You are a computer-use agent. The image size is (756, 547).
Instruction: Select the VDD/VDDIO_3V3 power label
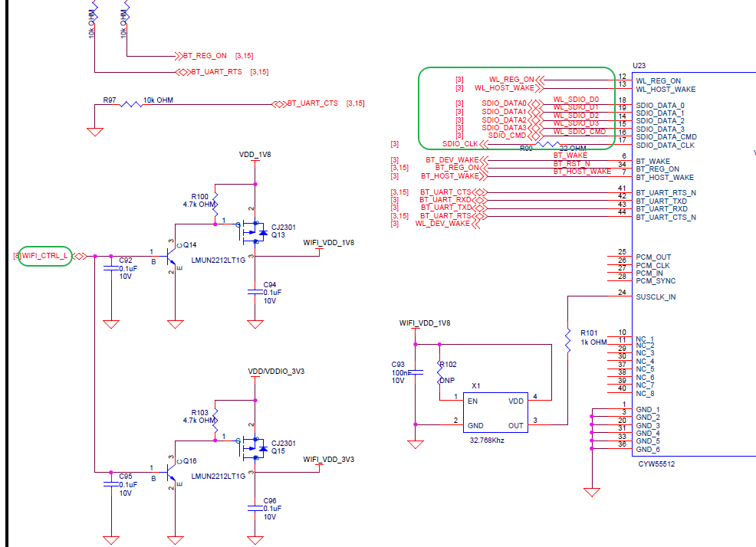[277, 371]
